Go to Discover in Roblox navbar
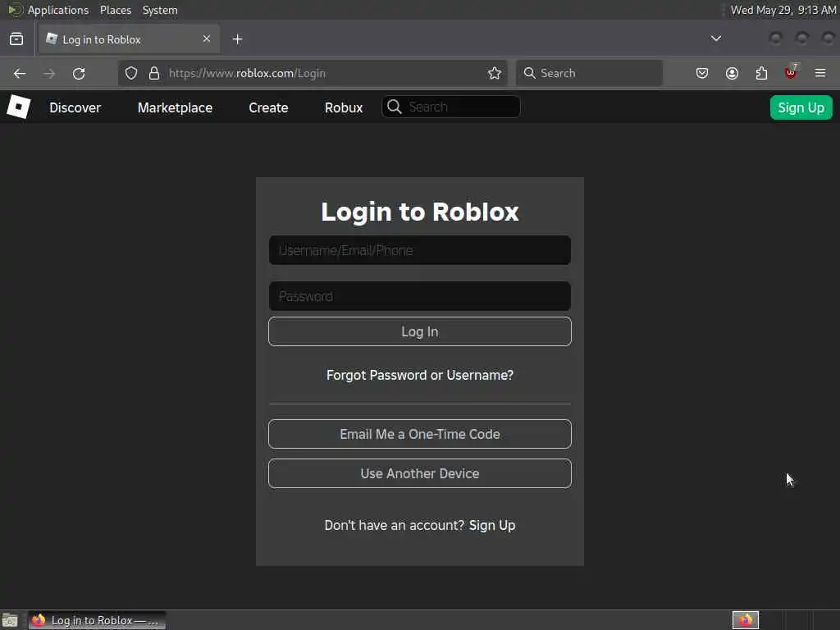The height and width of the screenshot is (630, 840). click(75, 107)
